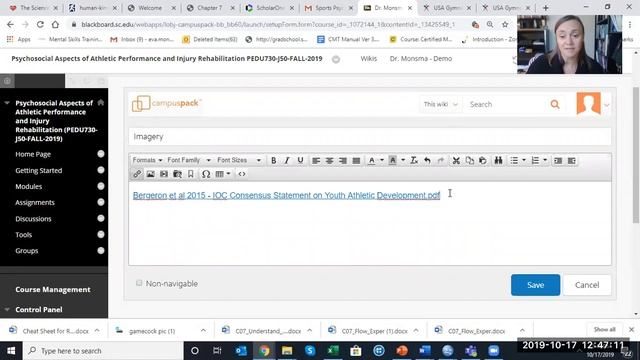Open the Formats dropdown
This screenshot has height=360, width=640.
click(147, 160)
